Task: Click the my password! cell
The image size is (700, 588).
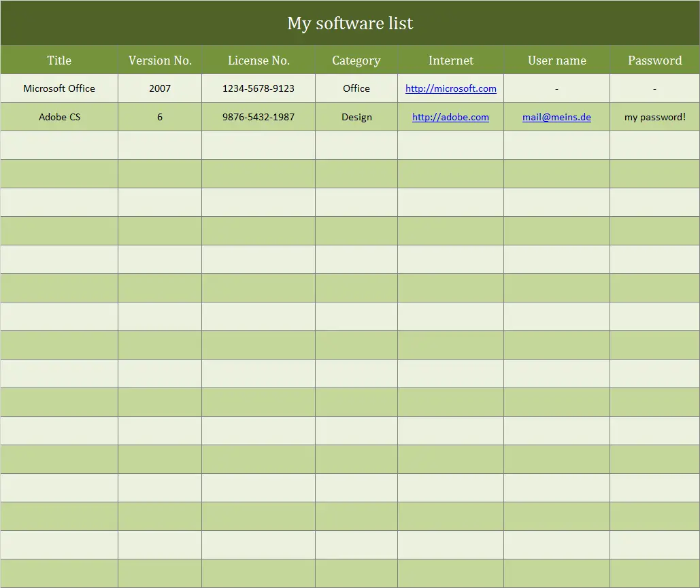Action: [x=654, y=117]
